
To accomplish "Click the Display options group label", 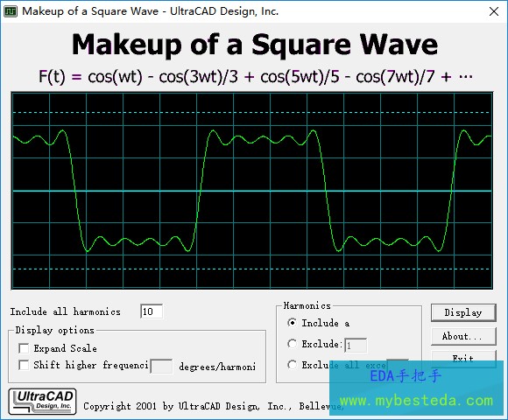I will [55, 330].
